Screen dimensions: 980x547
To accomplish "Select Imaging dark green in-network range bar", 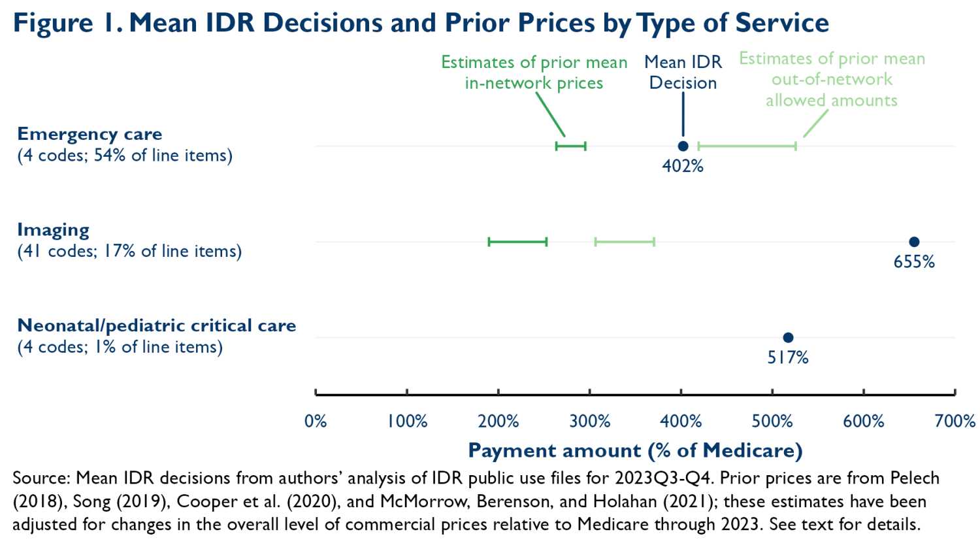I will click(x=517, y=242).
